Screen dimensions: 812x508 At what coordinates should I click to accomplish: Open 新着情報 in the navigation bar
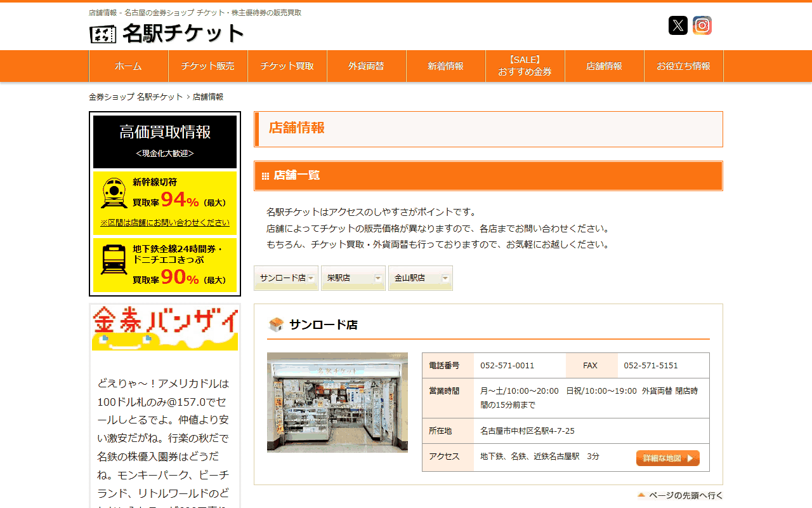click(446, 66)
